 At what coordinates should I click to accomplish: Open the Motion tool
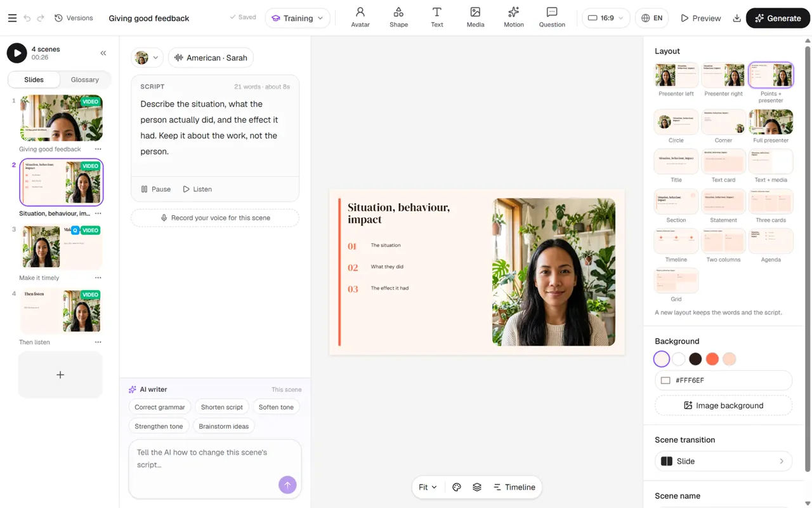click(x=513, y=18)
